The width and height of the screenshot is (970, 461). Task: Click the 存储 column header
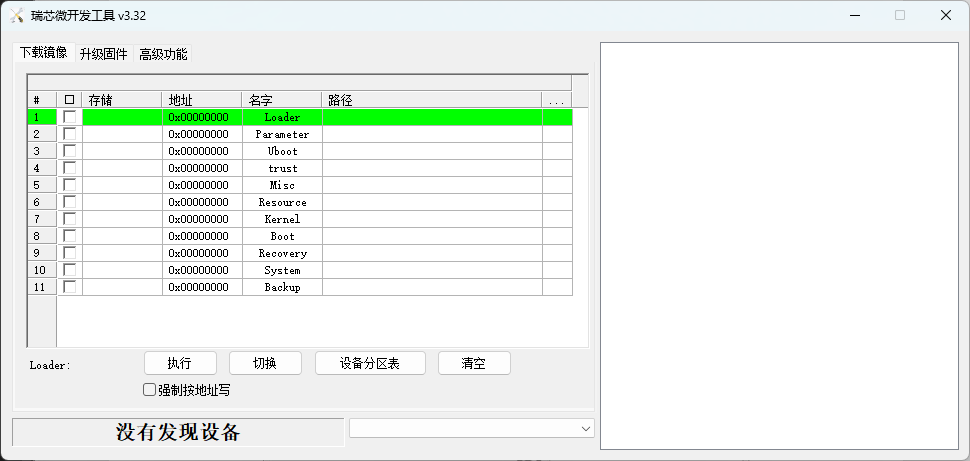point(122,100)
